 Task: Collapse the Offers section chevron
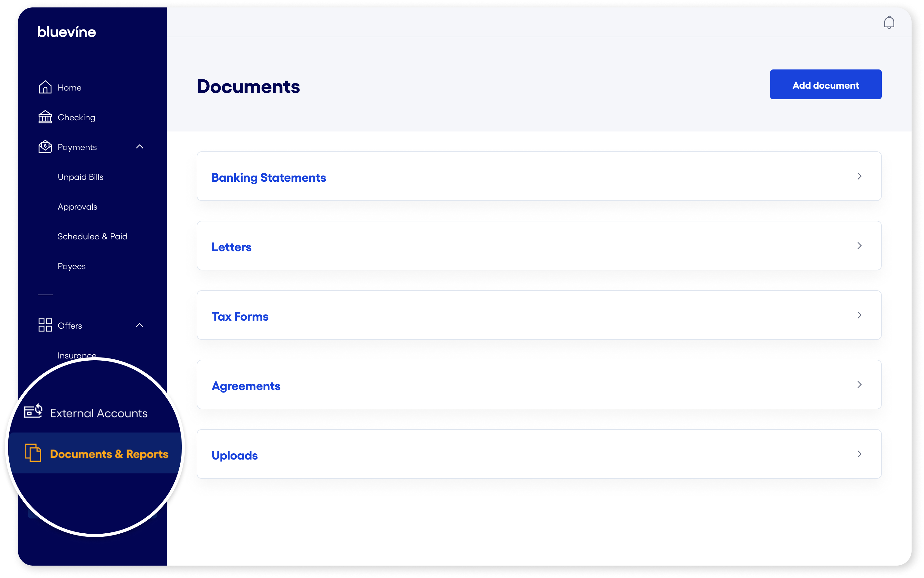point(140,325)
